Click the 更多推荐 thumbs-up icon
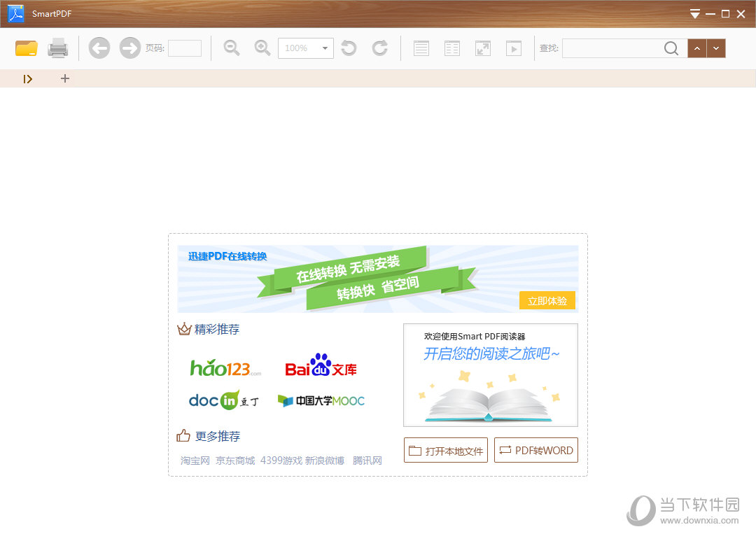The height and width of the screenshot is (541, 756). (x=183, y=436)
